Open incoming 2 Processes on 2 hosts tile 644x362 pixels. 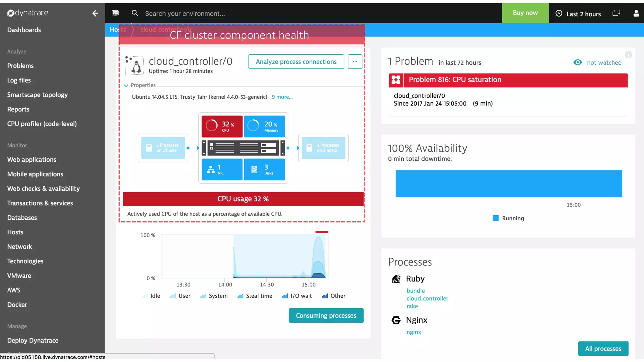click(163, 148)
